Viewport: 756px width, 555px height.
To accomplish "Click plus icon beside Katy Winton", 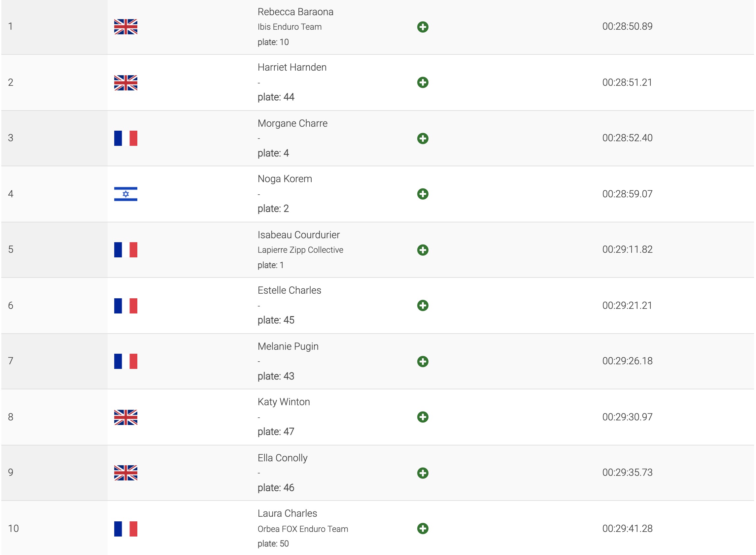I will (423, 417).
